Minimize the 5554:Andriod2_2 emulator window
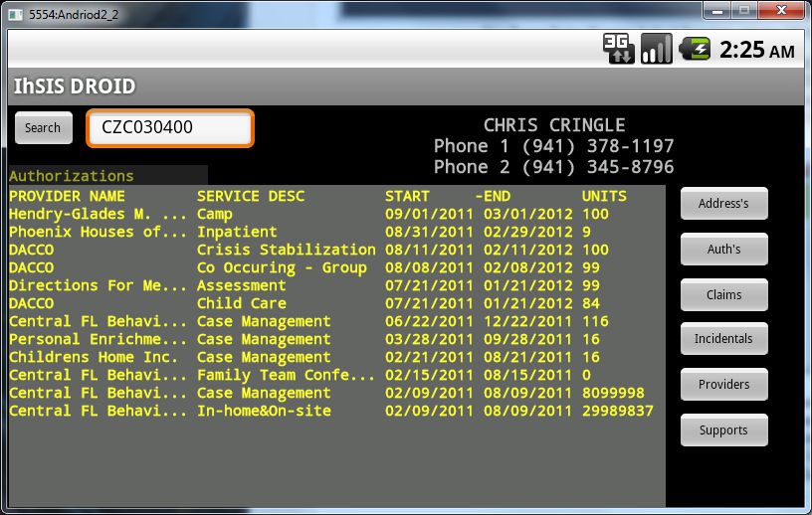This screenshot has width=812, height=515. pyautogui.click(x=717, y=10)
